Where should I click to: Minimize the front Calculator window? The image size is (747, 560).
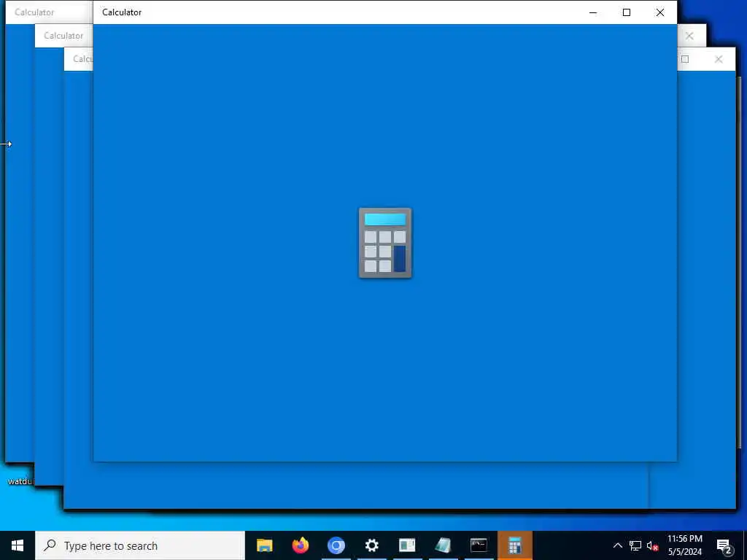tap(593, 12)
